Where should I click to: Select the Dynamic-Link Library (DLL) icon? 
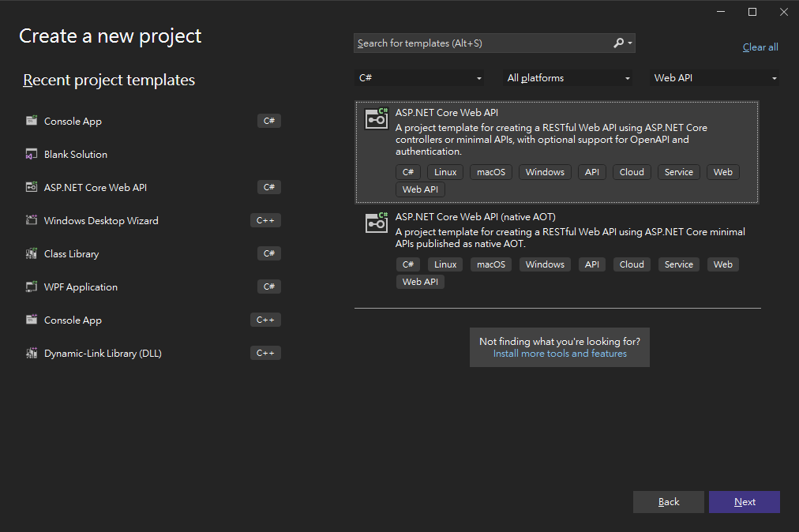click(32, 353)
